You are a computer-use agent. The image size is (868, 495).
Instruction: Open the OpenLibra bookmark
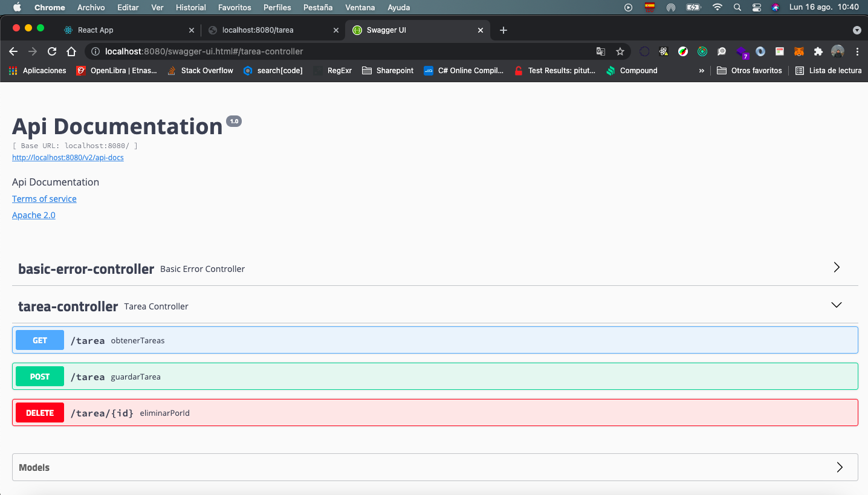point(117,71)
